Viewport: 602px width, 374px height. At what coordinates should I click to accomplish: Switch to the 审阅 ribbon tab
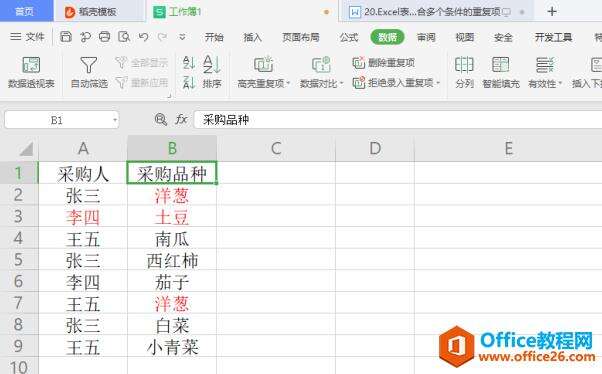coord(426,37)
